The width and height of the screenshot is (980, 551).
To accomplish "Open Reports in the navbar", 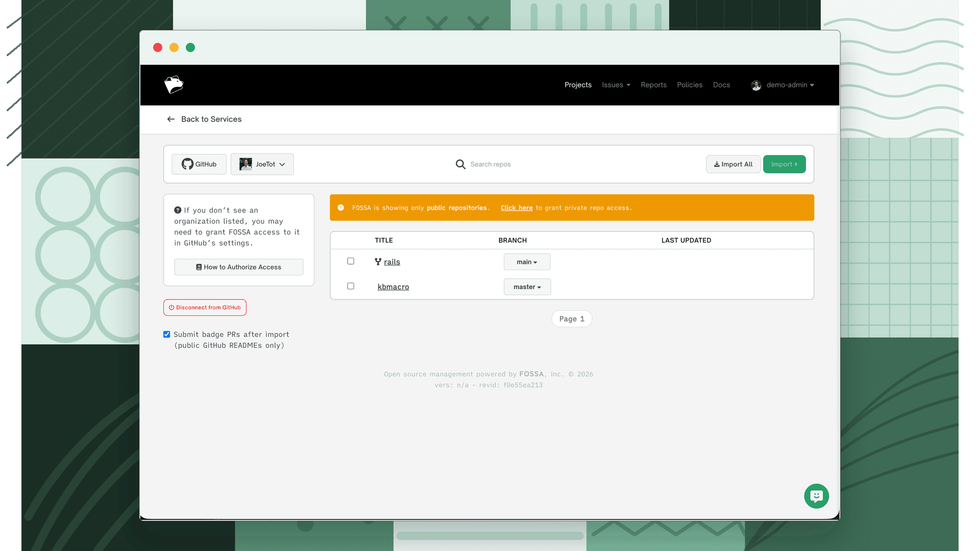I will 653,85.
